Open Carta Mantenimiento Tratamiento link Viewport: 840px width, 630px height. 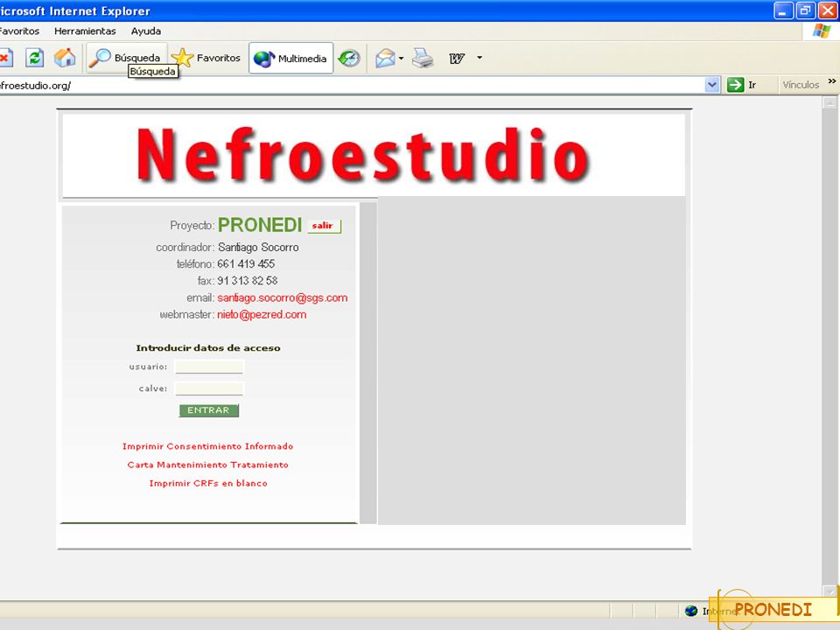[208, 465]
